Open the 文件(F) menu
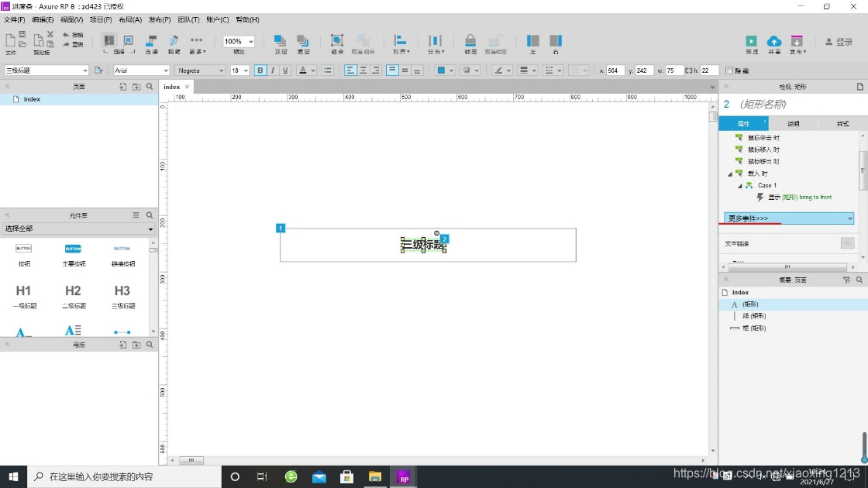This screenshot has height=488, width=868. click(x=15, y=19)
